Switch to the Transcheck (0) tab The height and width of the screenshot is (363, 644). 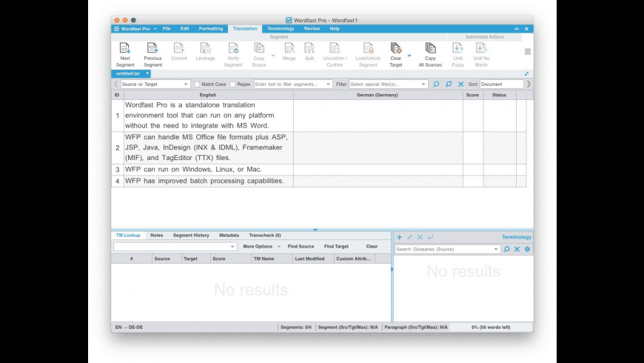[265, 235]
